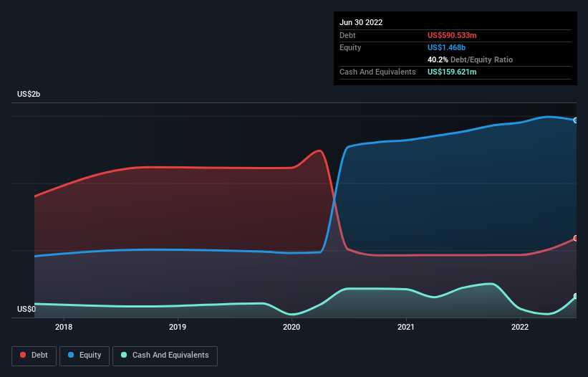Click the 2019 x-axis label
This screenshot has width=588, height=377.
pyautogui.click(x=178, y=327)
